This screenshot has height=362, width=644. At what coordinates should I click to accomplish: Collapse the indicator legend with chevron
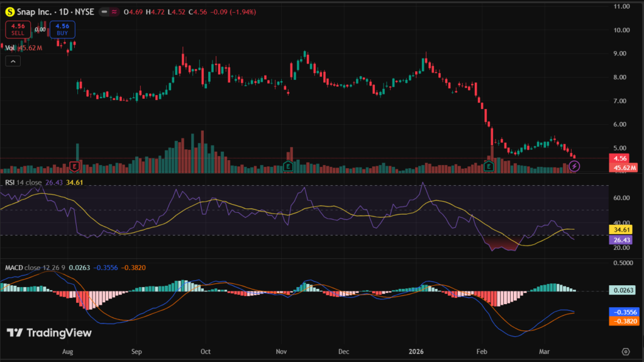point(13,61)
